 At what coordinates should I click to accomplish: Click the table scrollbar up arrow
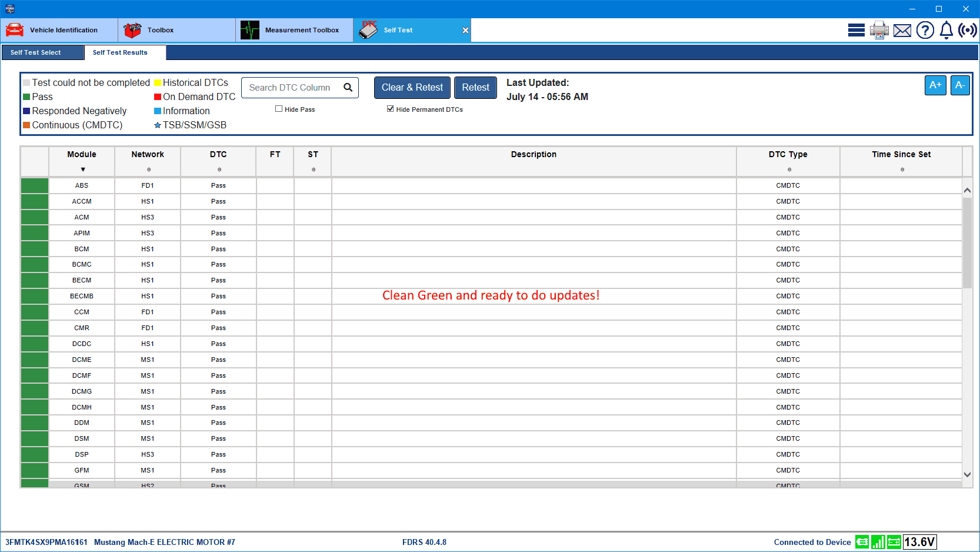point(967,190)
